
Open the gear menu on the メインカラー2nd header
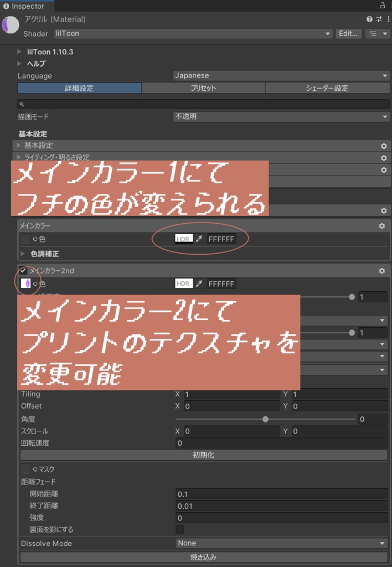tap(382, 271)
